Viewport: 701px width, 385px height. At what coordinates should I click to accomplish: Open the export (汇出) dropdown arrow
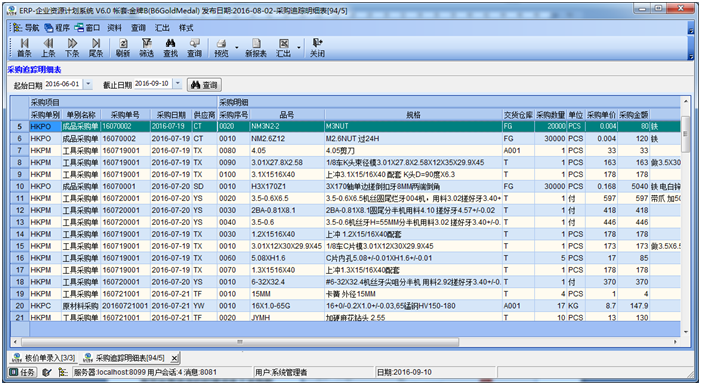(x=299, y=47)
